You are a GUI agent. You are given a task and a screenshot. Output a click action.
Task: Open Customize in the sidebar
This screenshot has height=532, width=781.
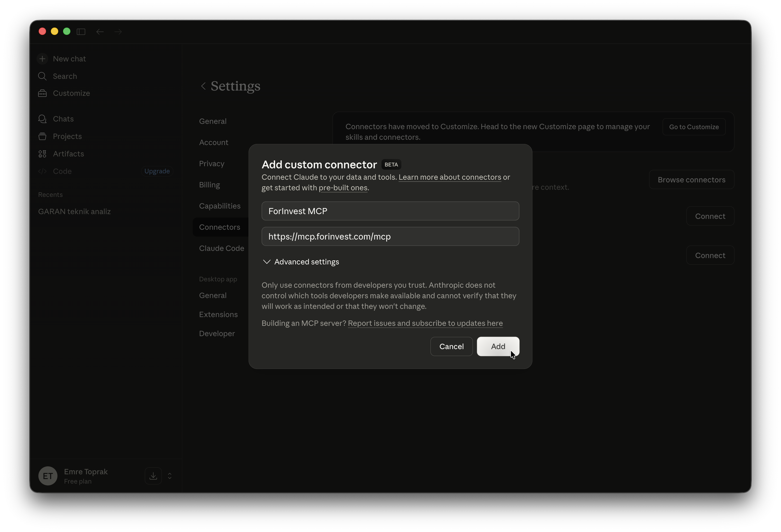[64, 93]
